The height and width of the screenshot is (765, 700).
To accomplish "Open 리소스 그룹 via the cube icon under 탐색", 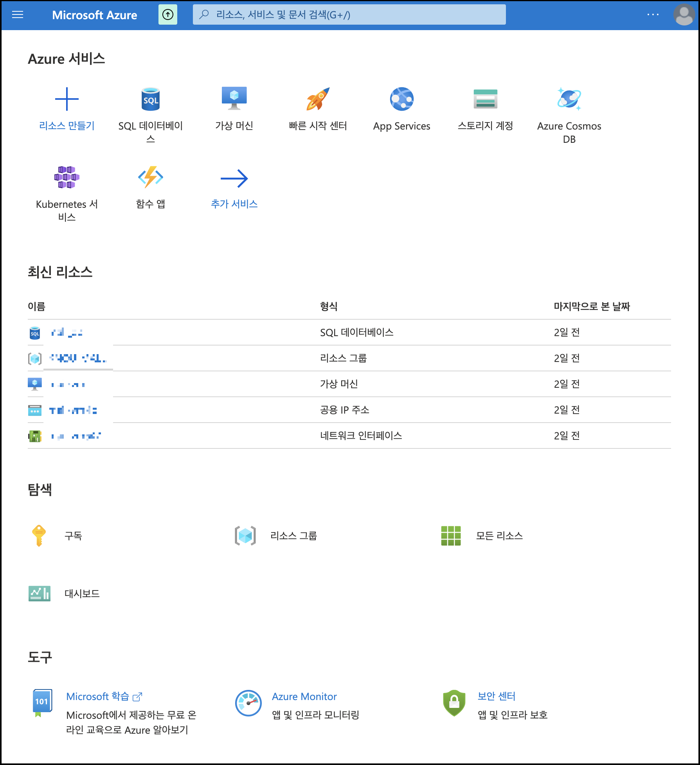I will tap(245, 536).
